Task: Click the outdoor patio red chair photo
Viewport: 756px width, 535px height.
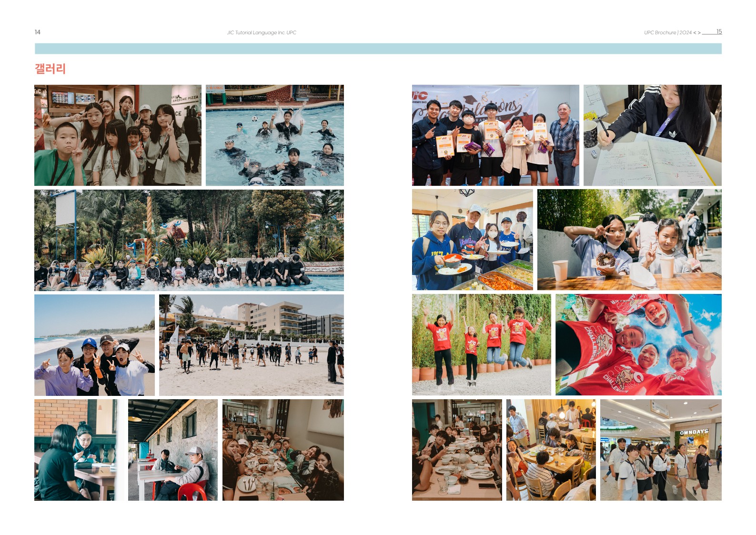Action: [173, 450]
